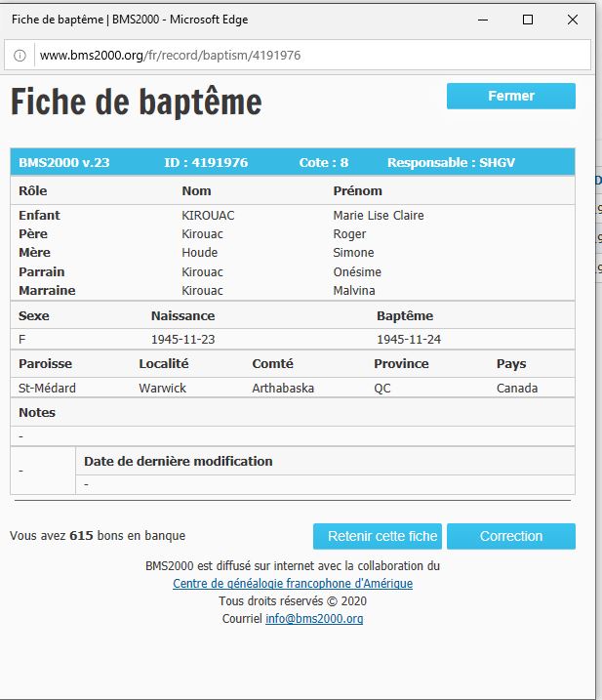This screenshot has height=700, width=602.
Task: Click BMS2000 v.23 header label
Action: coord(64,162)
